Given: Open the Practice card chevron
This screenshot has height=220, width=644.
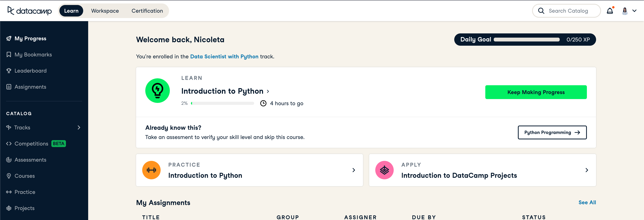Looking at the screenshot, I should [x=353, y=170].
